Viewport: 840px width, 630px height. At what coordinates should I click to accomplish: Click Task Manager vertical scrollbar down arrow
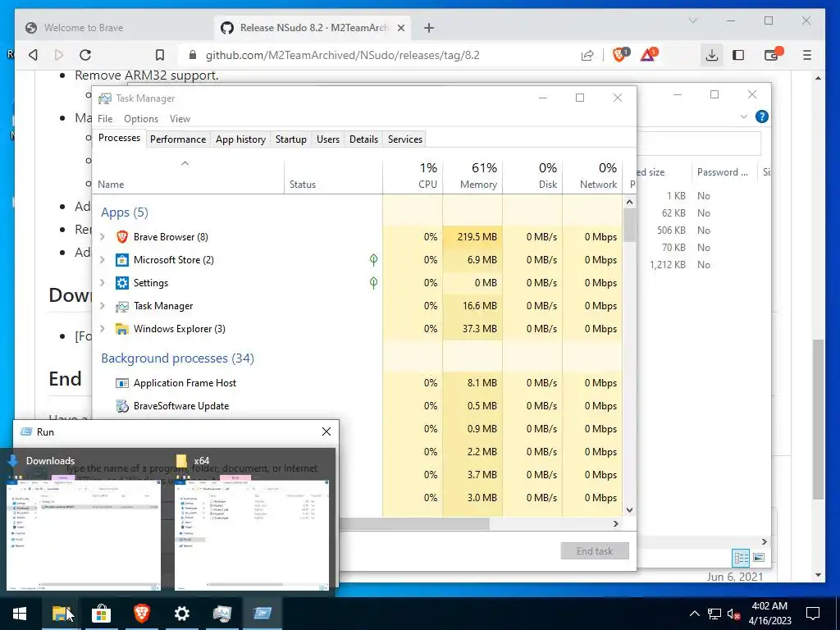629,510
